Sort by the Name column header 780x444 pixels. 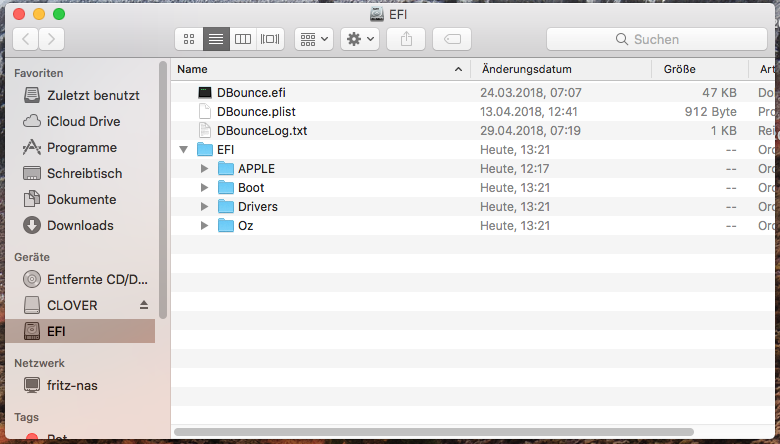coord(321,69)
